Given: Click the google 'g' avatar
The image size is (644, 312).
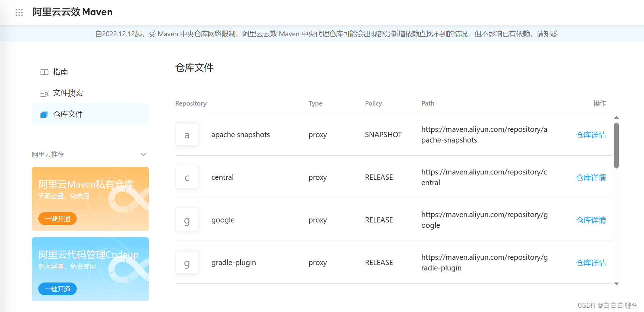Looking at the screenshot, I should (187, 220).
